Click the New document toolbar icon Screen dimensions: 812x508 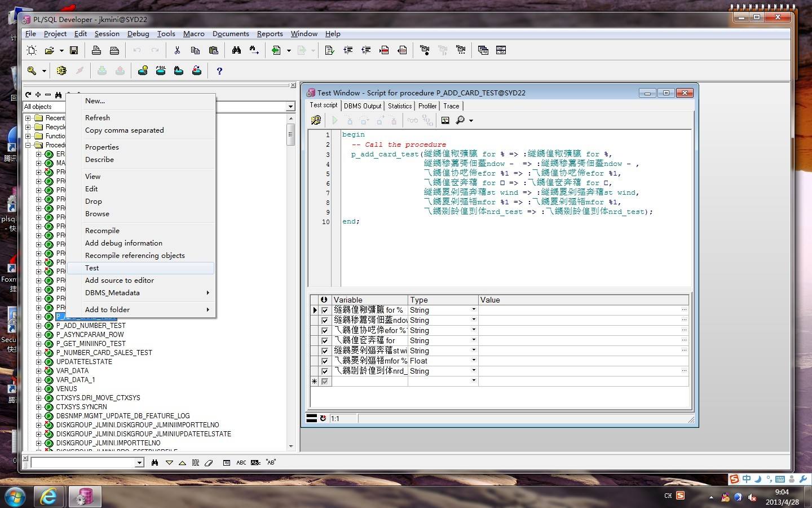tap(32, 50)
